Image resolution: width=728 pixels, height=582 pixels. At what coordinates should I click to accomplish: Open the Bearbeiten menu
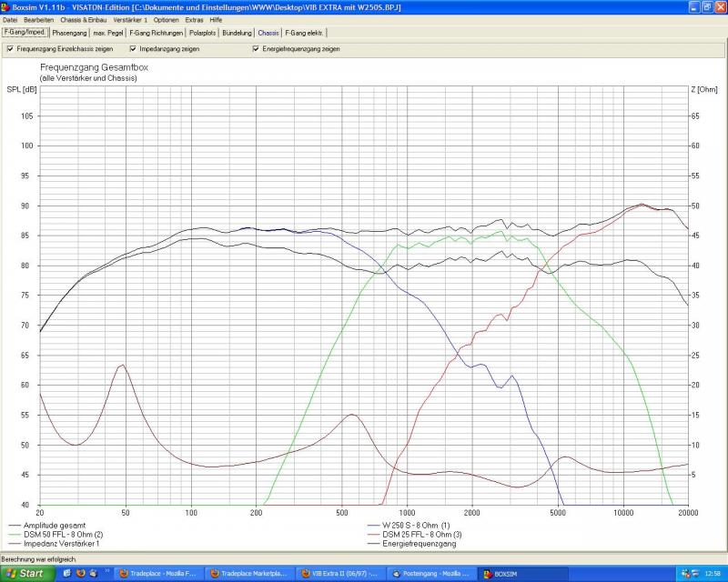click(38, 20)
